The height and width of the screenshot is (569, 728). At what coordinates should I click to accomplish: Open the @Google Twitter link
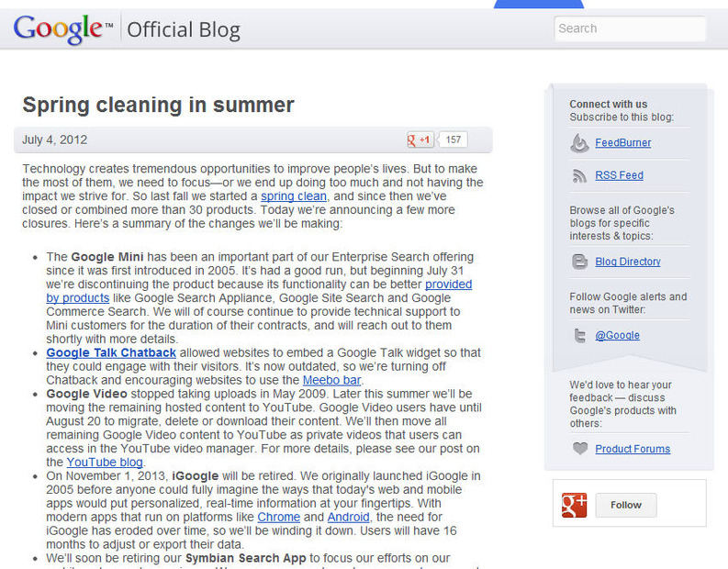coord(618,335)
